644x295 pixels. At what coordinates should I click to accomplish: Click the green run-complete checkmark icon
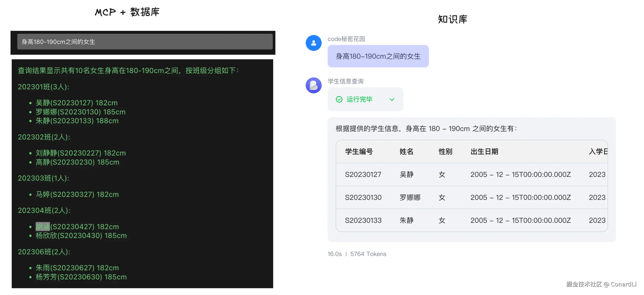339,99
